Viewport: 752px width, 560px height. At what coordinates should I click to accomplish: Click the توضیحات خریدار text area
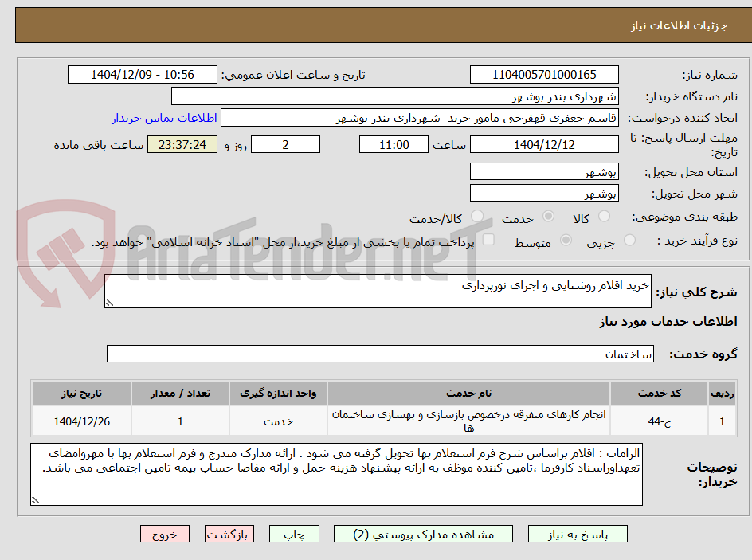point(336,474)
